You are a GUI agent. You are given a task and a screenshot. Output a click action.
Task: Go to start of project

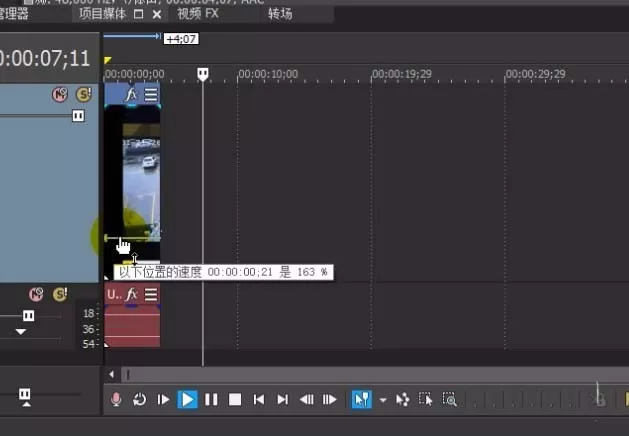pyautogui.click(x=259, y=399)
